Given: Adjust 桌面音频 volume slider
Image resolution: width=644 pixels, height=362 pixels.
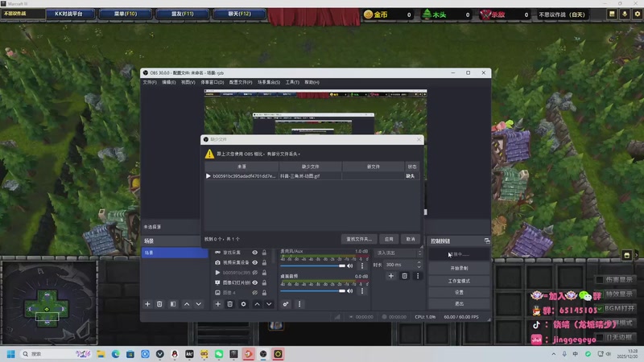Looking at the screenshot, I should tap(313, 291).
